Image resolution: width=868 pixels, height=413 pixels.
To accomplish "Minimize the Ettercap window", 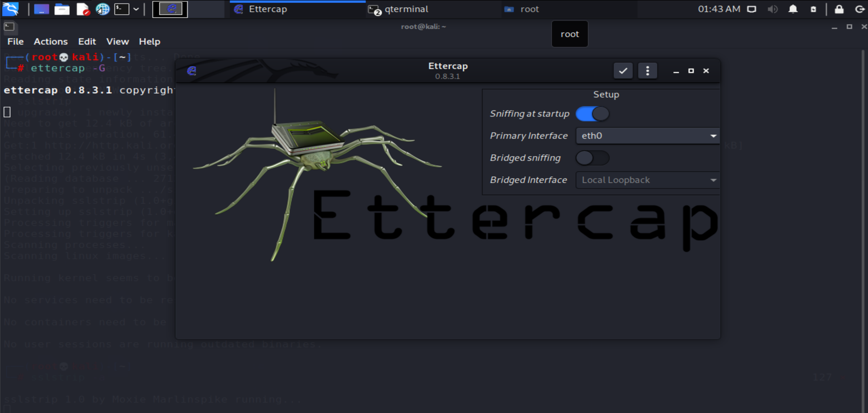I will (676, 71).
